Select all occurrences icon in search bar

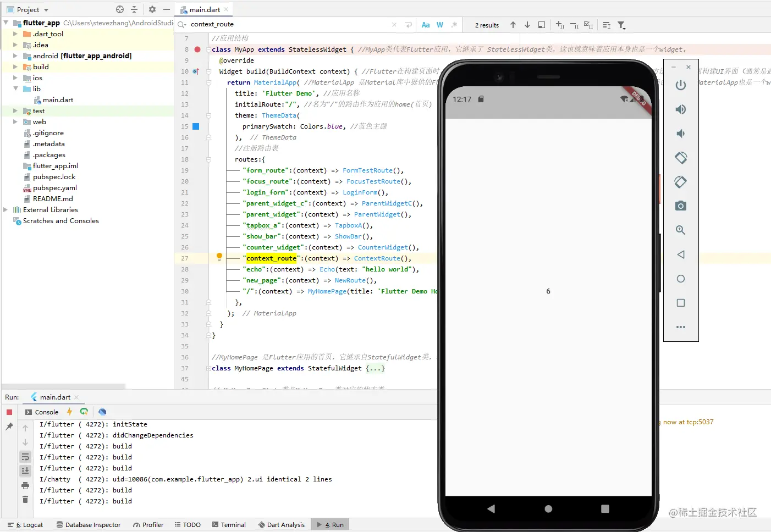coord(588,25)
